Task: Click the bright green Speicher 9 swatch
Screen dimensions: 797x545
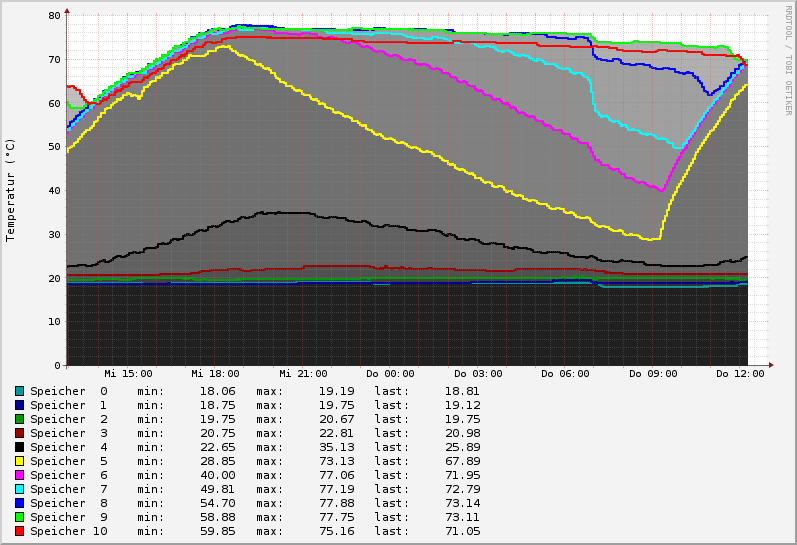Action: 19,517
